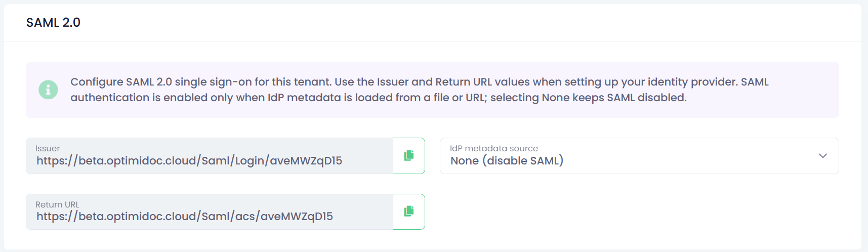Copy the Return URL to clipboard

pyautogui.click(x=408, y=212)
